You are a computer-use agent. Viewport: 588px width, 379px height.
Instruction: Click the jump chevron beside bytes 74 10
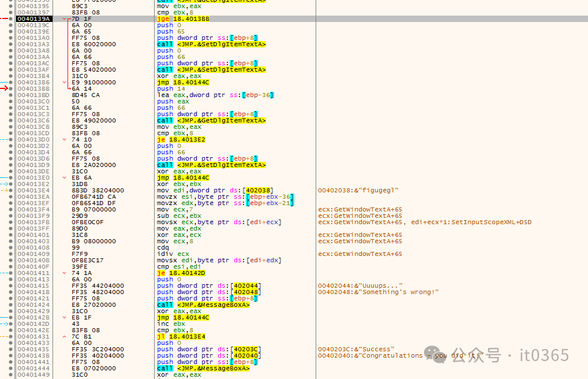click(x=65, y=140)
